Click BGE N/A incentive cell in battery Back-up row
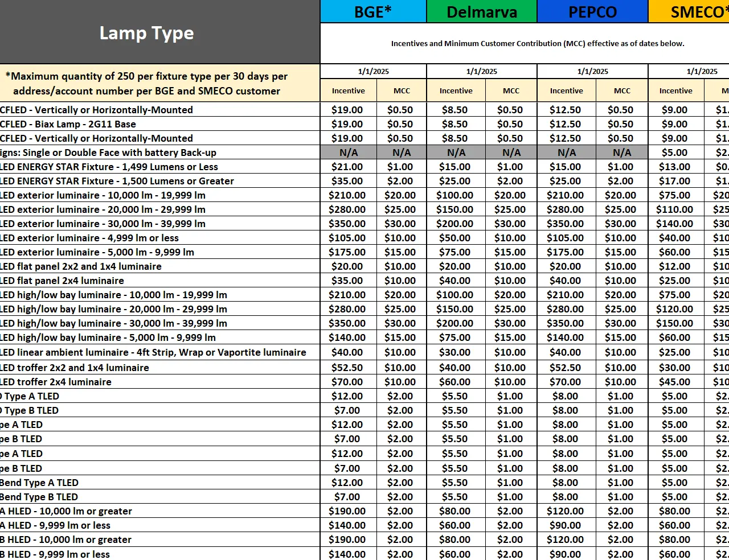This screenshot has width=729, height=560. click(x=349, y=153)
